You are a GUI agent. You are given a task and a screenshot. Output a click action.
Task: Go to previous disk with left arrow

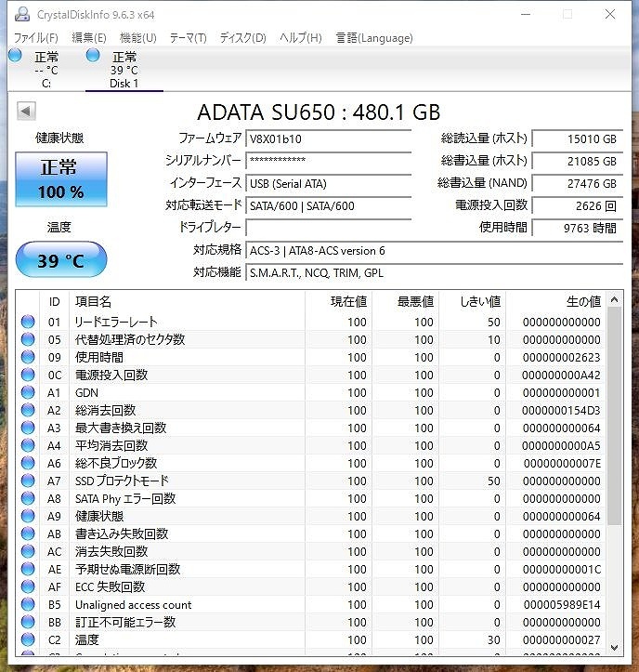26,112
